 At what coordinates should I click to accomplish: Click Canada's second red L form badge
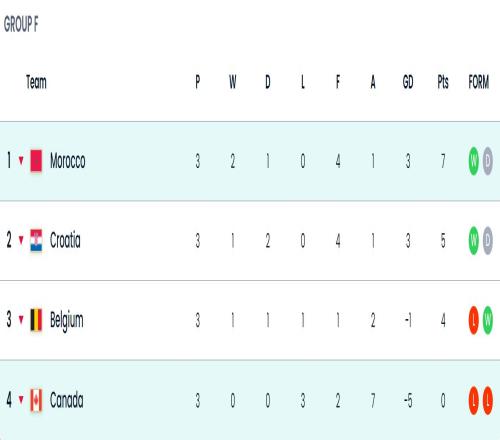488,400
